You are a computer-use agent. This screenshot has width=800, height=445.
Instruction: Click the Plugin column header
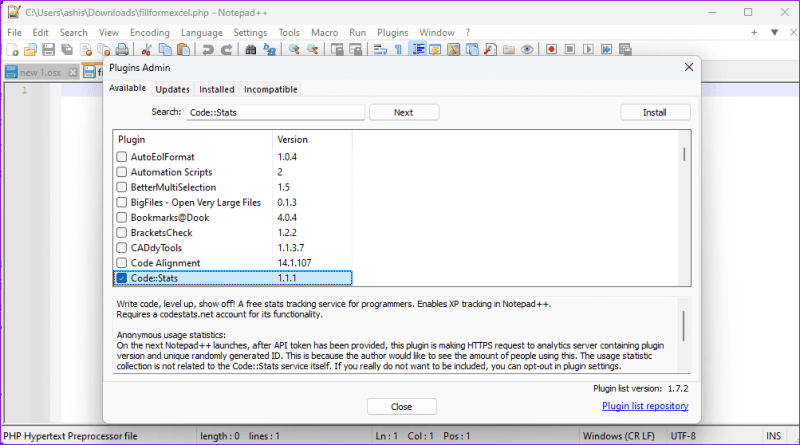tap(193, 139)
